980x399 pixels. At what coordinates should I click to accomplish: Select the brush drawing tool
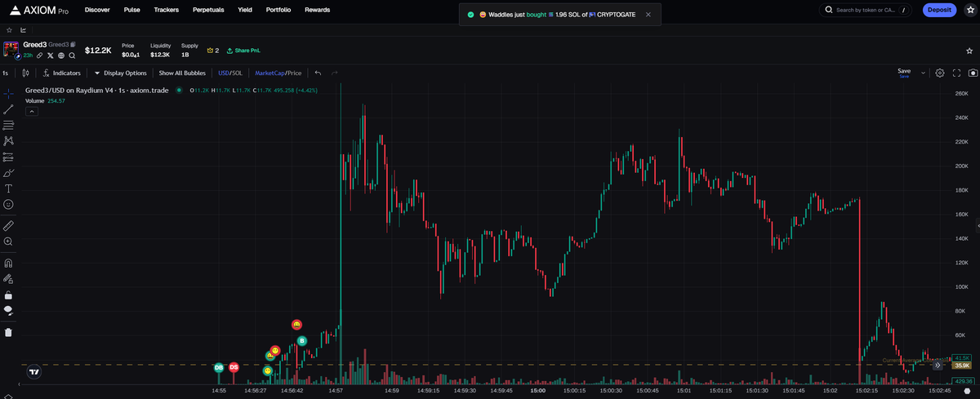coord(8,173)
